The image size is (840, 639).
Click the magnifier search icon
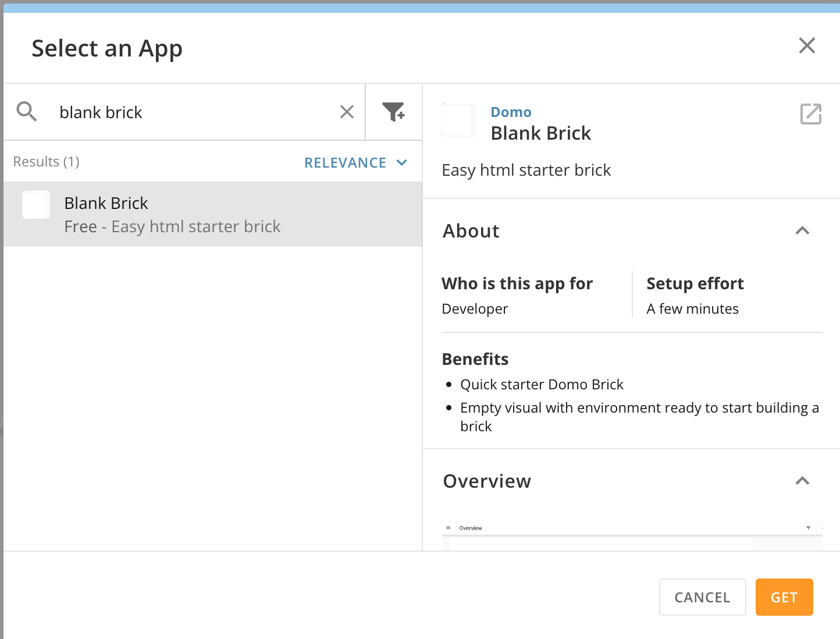(27, 111)
